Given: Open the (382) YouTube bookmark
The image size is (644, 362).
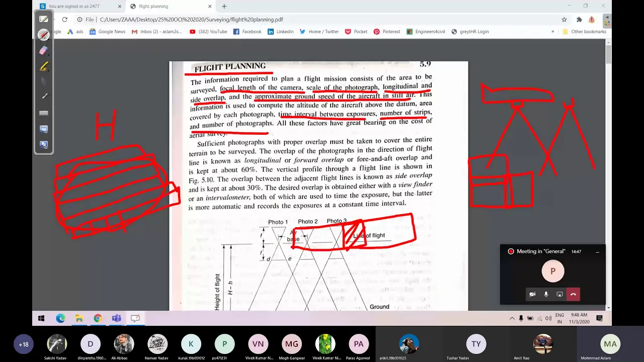Looking at the screenshot, I should point(208,32).
